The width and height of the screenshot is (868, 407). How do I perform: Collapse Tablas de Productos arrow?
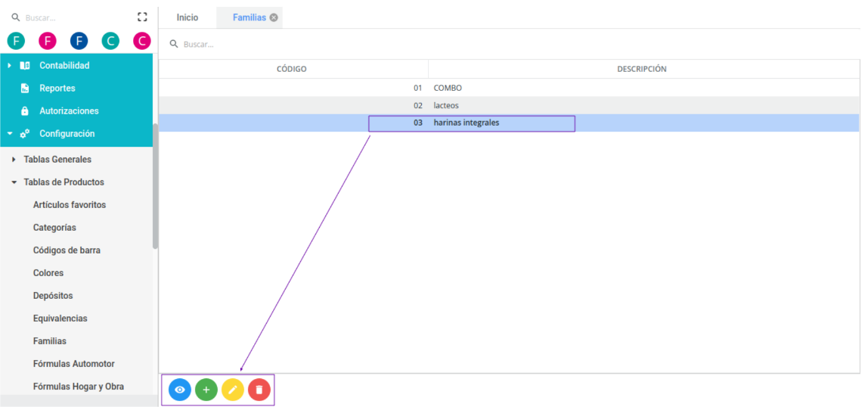coord(14,182)
